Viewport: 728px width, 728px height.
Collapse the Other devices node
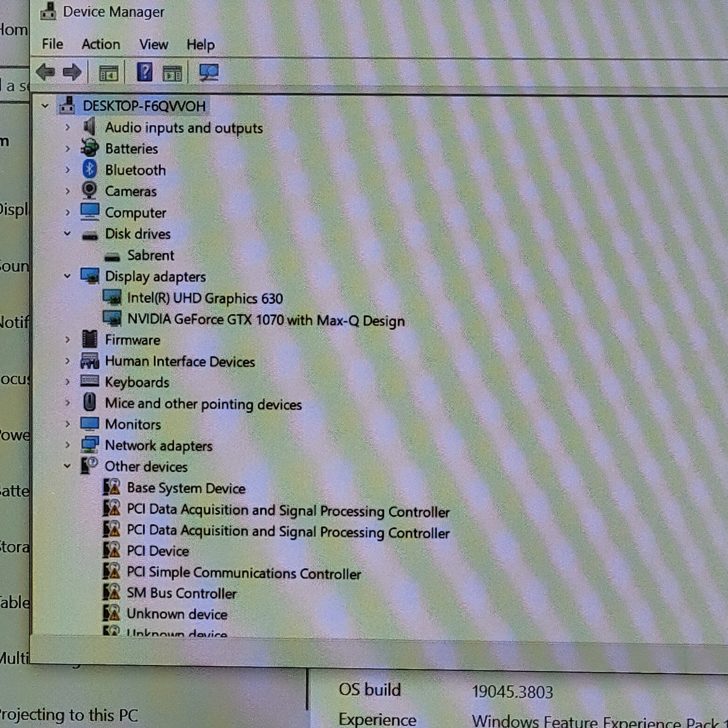click(x=67, y=466)
